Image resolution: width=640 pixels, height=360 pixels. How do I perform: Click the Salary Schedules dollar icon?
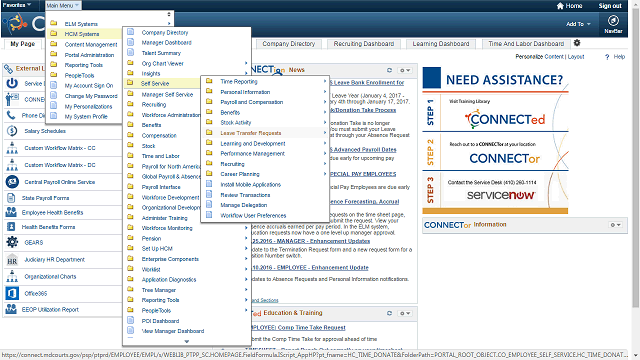click(12, 131)
